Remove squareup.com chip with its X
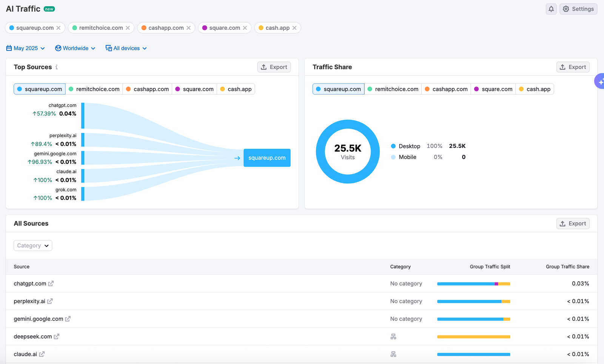The width and height of the screenshot is (604, 364). (59, 28)
